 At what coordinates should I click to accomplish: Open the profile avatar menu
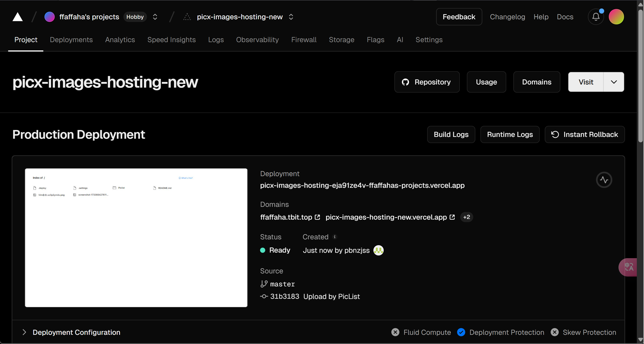[616, 17]
